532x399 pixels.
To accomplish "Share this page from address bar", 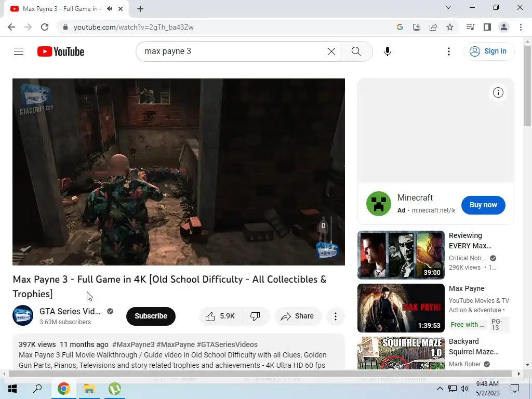I will tap(433, 27).
